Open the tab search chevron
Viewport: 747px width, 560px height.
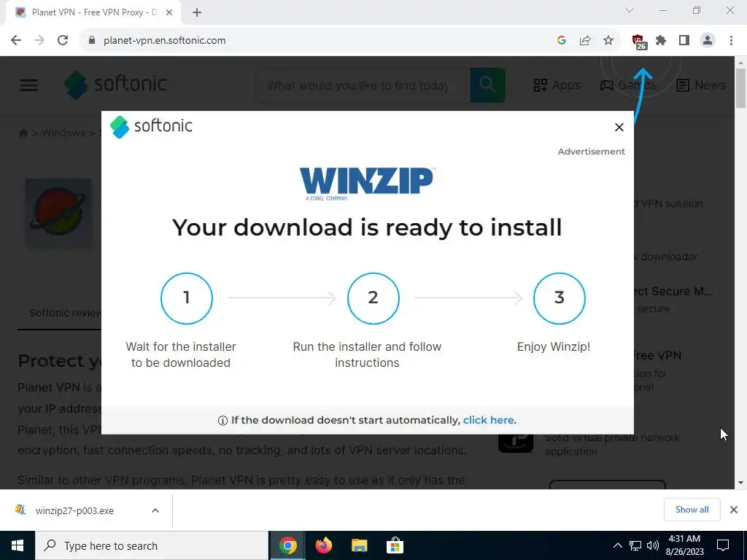click(x=630, y=10)
